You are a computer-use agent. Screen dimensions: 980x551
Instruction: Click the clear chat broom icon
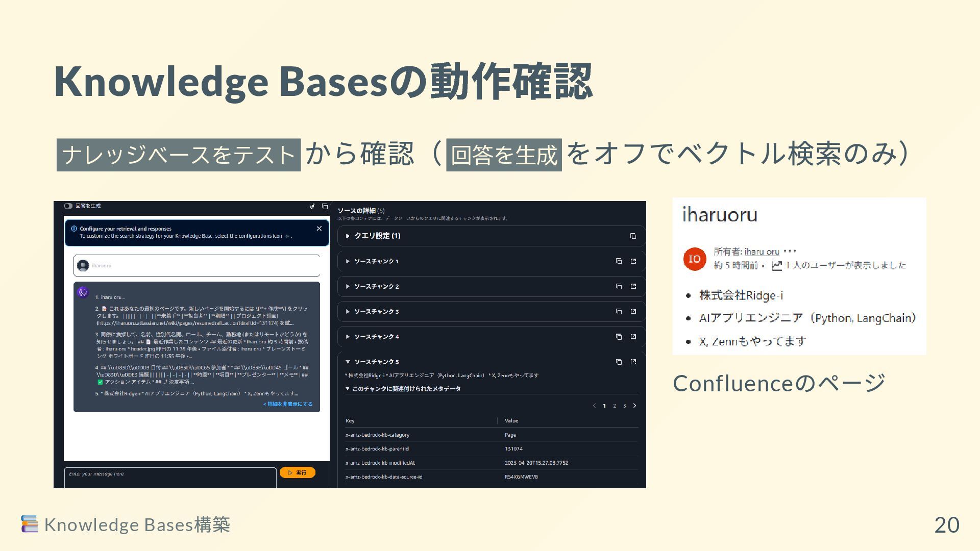pyautogui.click(x=312, y=207)
